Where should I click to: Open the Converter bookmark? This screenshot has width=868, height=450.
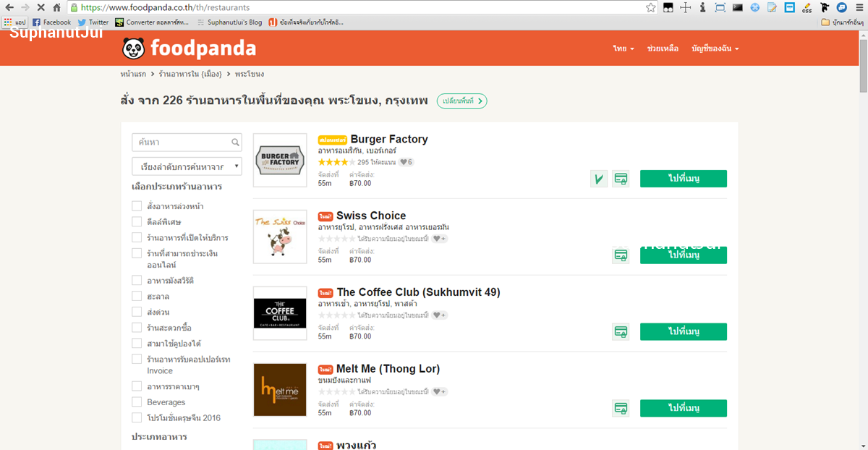click(152, 22)
